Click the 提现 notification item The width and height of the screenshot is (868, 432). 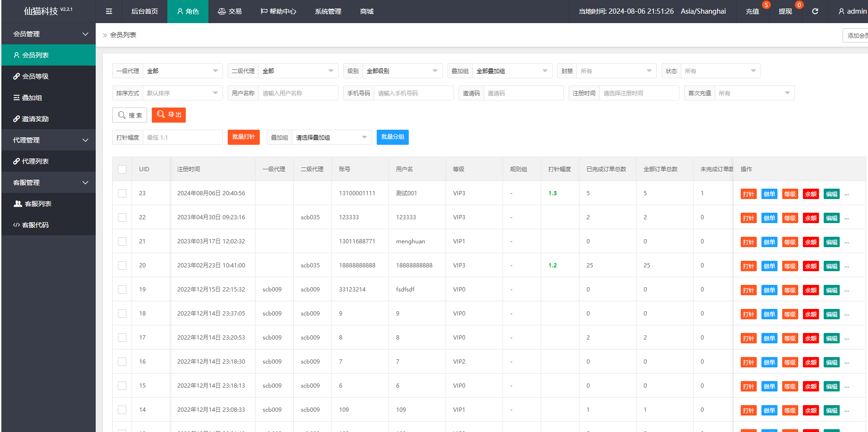(x=785, y=11)
